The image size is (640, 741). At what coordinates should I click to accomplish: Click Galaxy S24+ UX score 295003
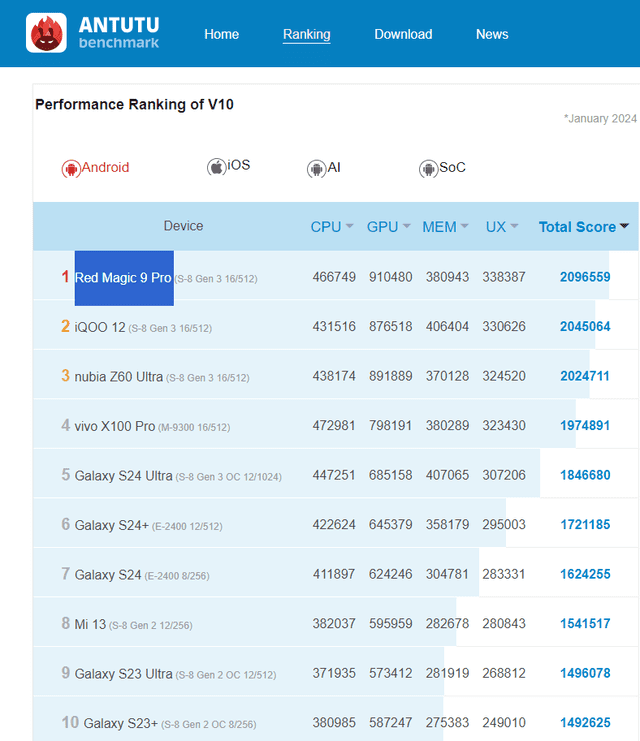click(x=504, y=525)
